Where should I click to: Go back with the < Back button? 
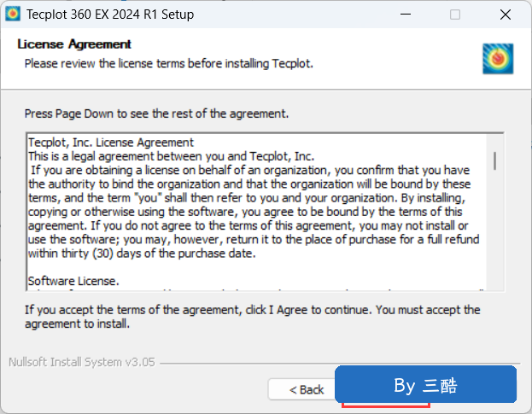tap(302, 389)
